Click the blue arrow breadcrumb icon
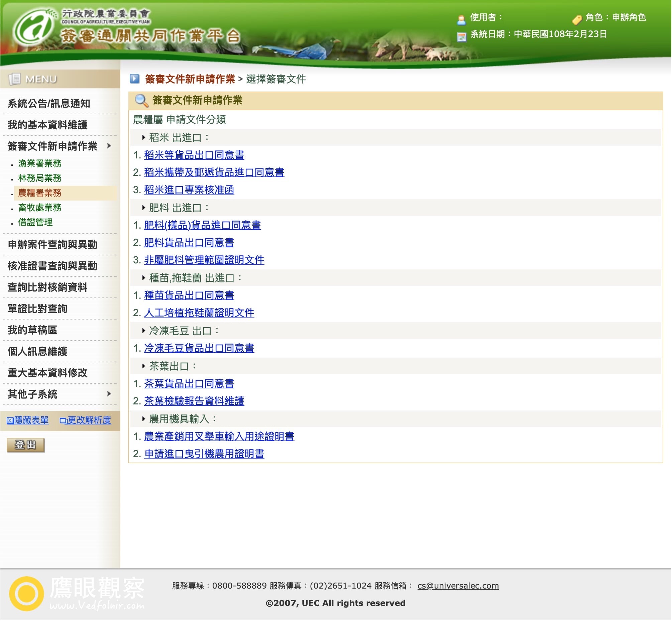Viewport: 672px width, 621px height. [134, 79]
